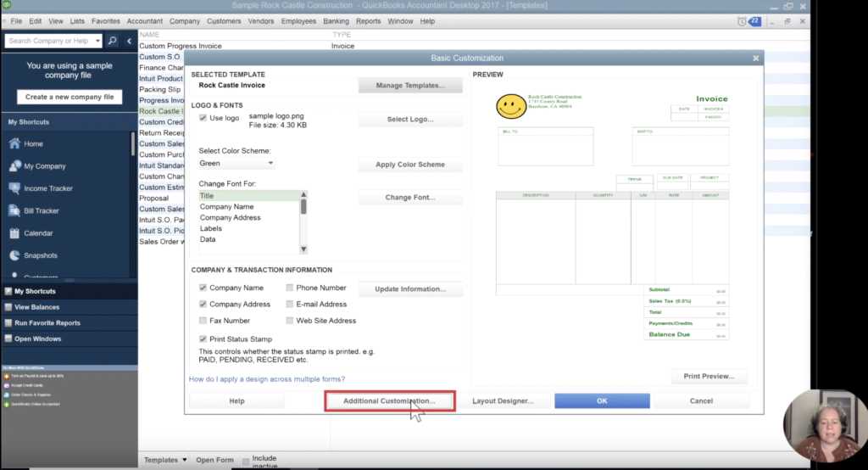Uncheck the Company Name checkbox
Screen dimensions: 868x470
click(203, 288)
